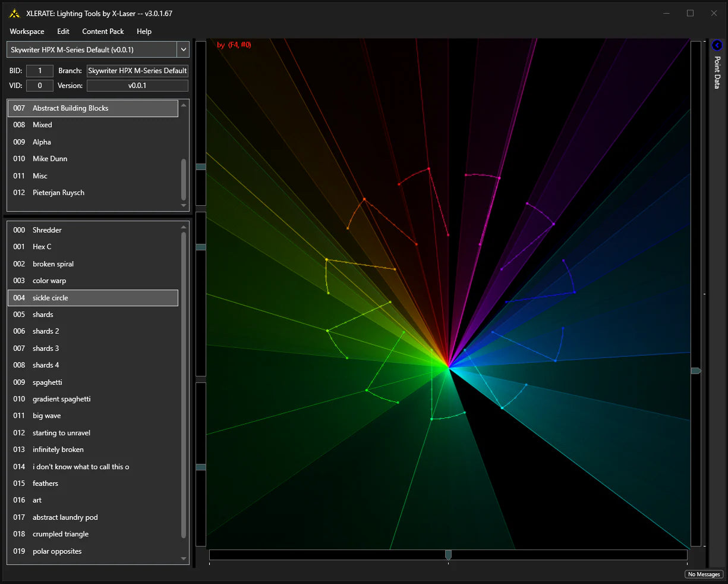Select the 'Pieterjan Ruysch' category
This screenshot has height=584, width=728.
[x=58, y=193]
